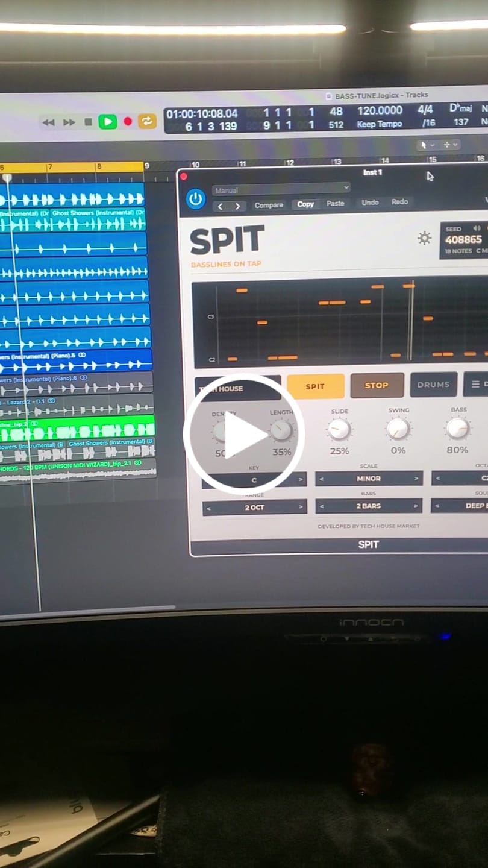Image resolution: width=488 pixels, height=868 pixels.
Task: Click bar 8 in the yellow cycle range
Action: pyautogui.click(x=99, y=166)
